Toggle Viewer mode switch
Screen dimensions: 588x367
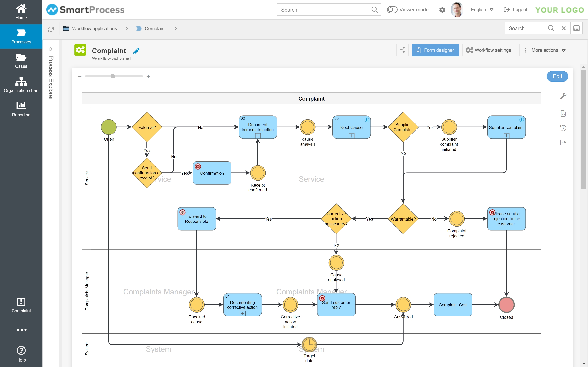point(392,10)
